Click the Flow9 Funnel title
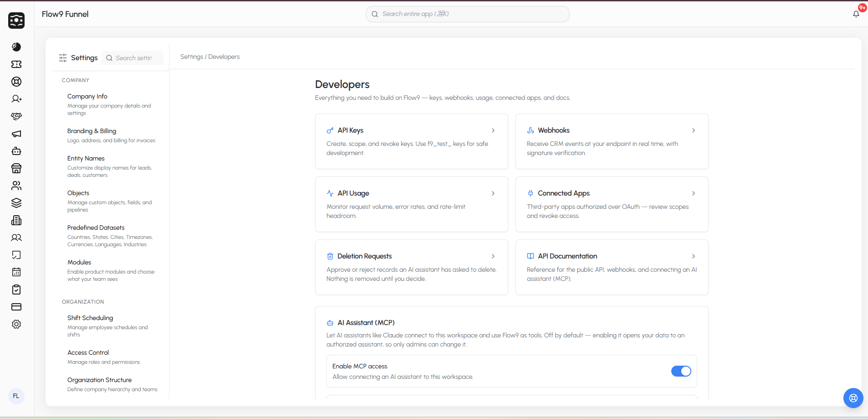The height and width of the screenshot is (419, 868). (x=65, y=14)
